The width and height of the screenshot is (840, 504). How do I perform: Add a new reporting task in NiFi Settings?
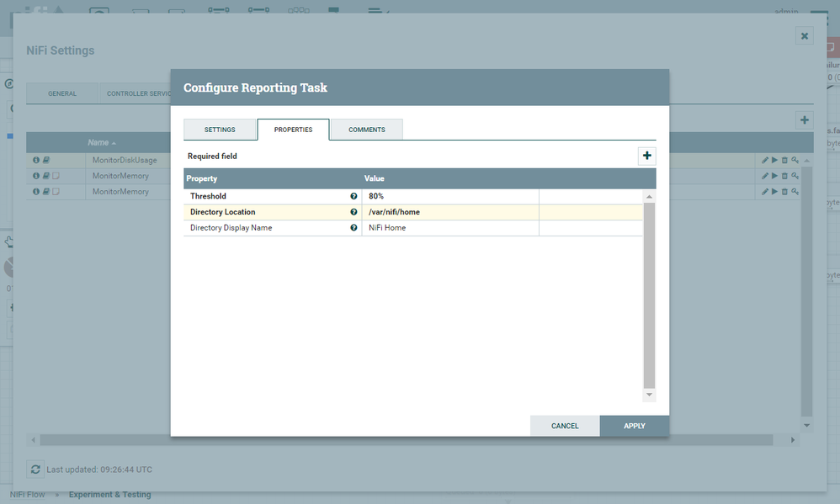[805, 120]
